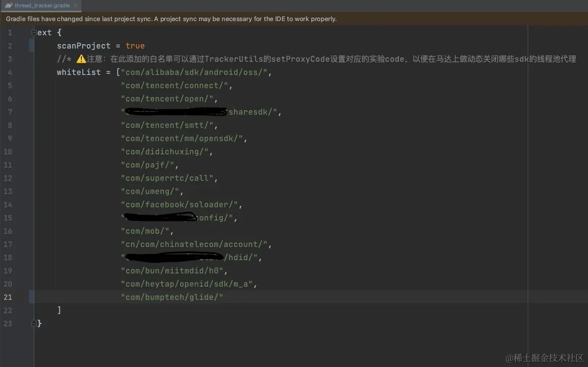Click 'ext' keyword on line 1
Screen dimensions: 588x367
(x=45, y=32)
